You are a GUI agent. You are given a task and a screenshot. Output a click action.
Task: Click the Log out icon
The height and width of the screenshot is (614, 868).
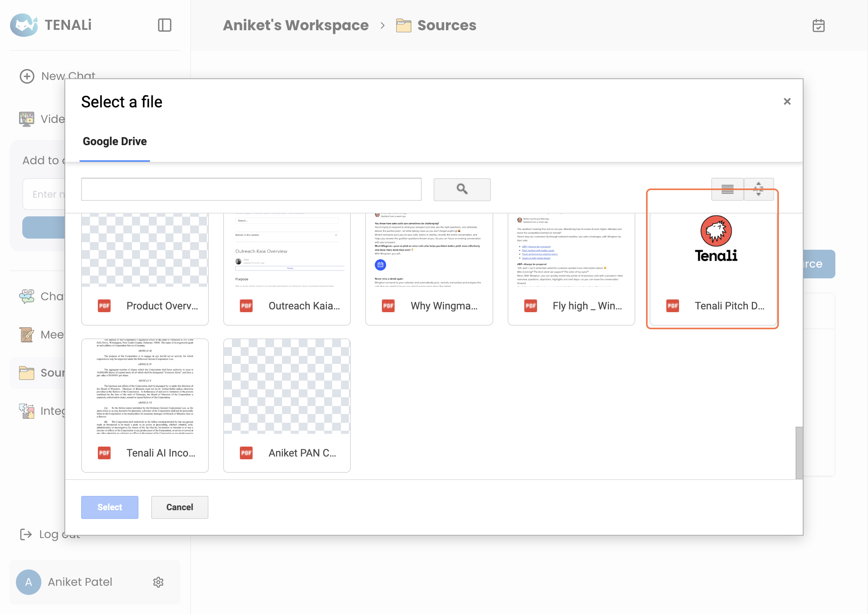tap(26, 534)
